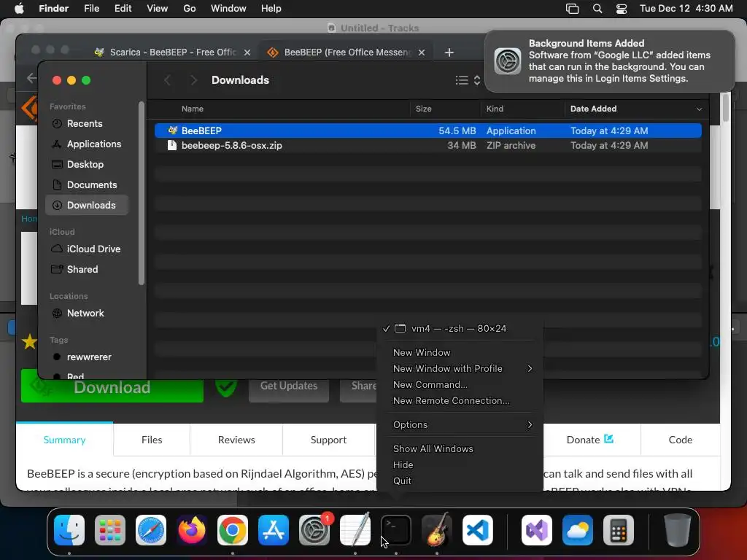
Task: Select the rewwrerer tag in sidebar
Action: click(88, 357)
